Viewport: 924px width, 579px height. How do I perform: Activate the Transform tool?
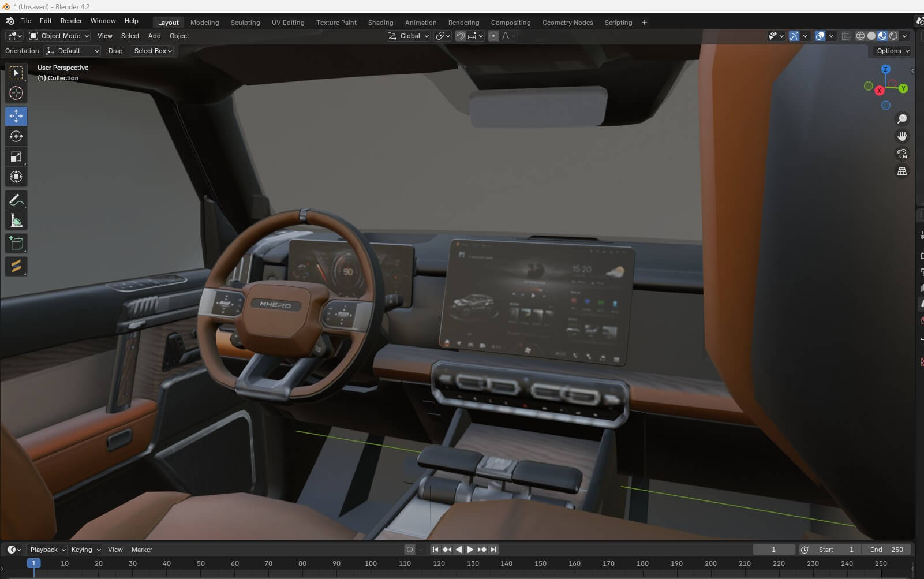pos(16,177)
